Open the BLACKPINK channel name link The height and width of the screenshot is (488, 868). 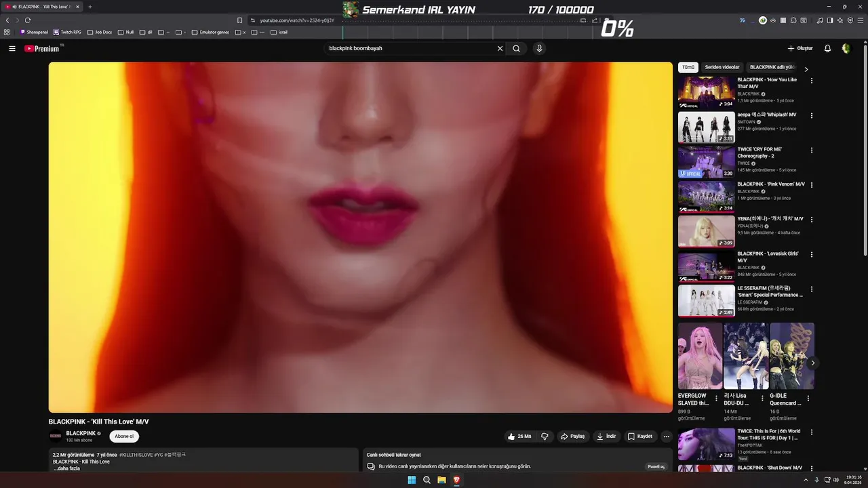click(x=81, y=433)
